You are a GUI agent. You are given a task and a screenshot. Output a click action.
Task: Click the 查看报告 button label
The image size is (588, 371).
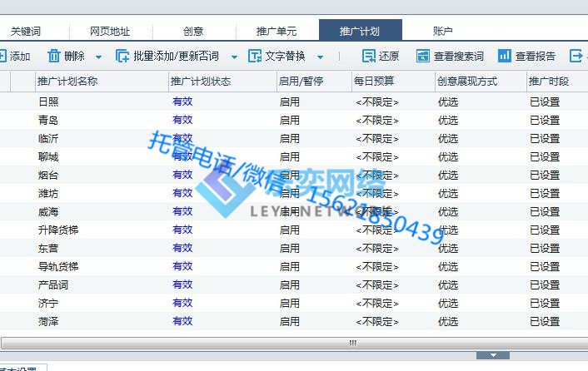[x=536, y=57]
